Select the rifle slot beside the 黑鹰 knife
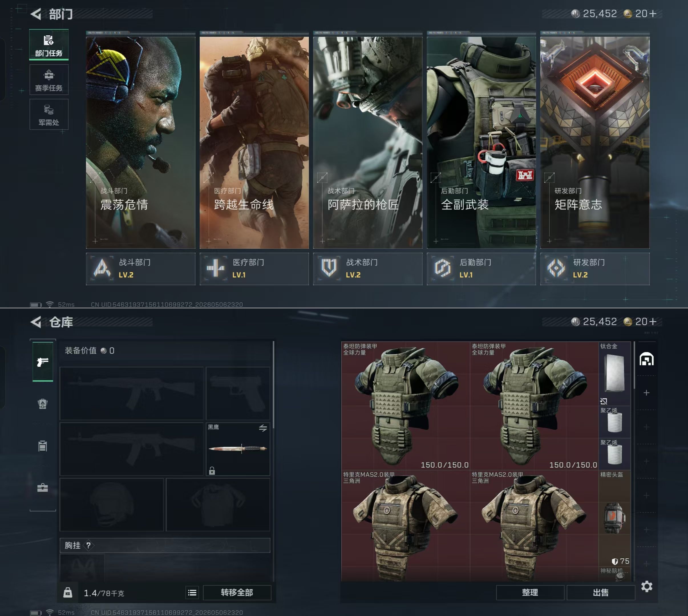The image size is (688, 616). (x=132, y=449)
